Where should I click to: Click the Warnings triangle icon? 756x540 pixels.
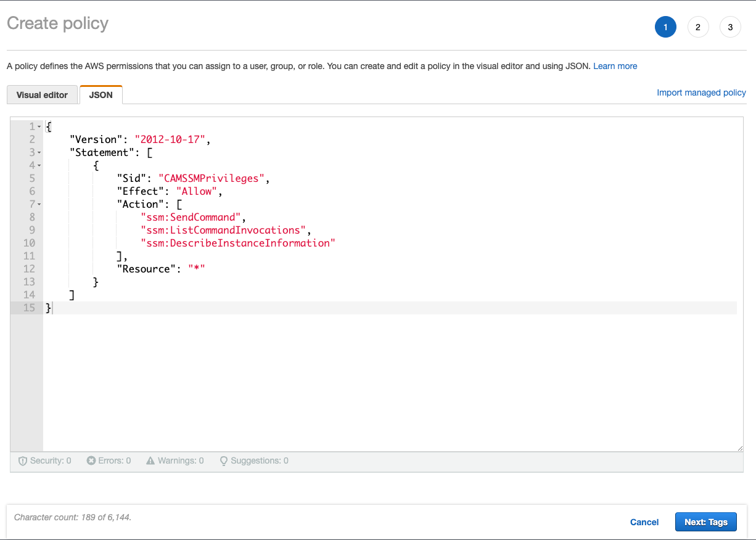(x=150, y=460)
